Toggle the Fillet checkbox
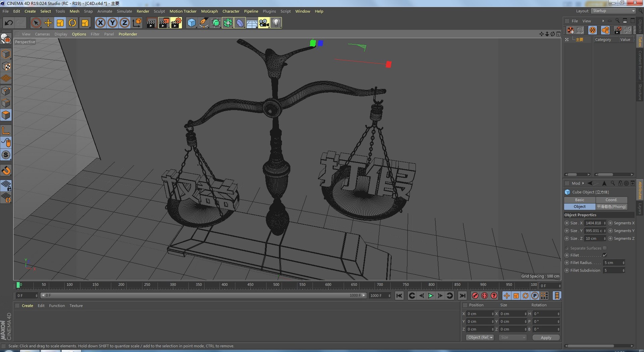This screenshot has height=352, width=644. [605, 255]
